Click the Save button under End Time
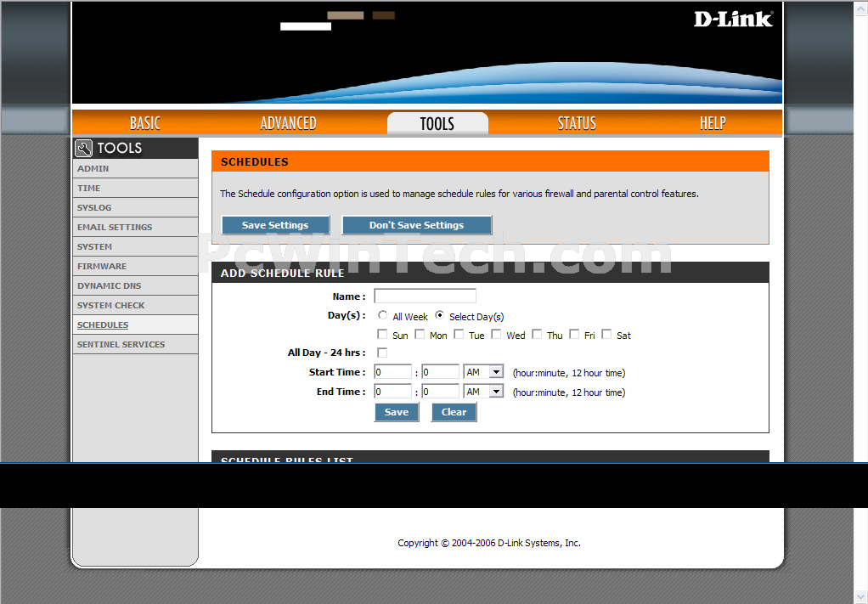This screenshot has width=868, height=604. click(x=397, y=412)
